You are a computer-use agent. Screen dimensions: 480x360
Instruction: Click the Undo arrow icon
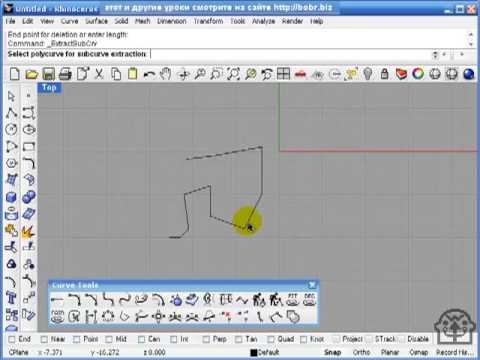click(x=149, y=74)
